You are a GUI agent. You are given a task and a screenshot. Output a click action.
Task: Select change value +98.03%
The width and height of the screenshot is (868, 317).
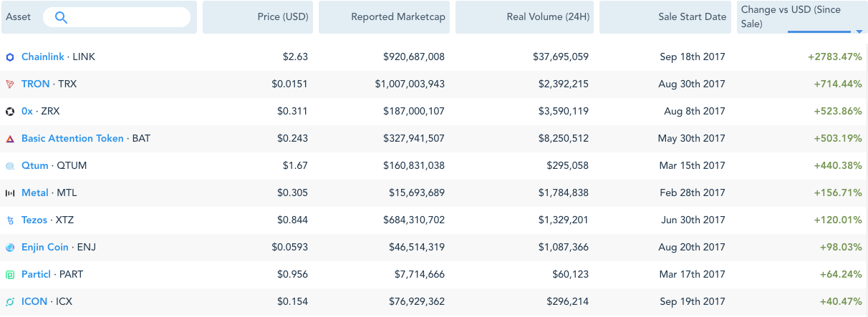coord(841,248)
